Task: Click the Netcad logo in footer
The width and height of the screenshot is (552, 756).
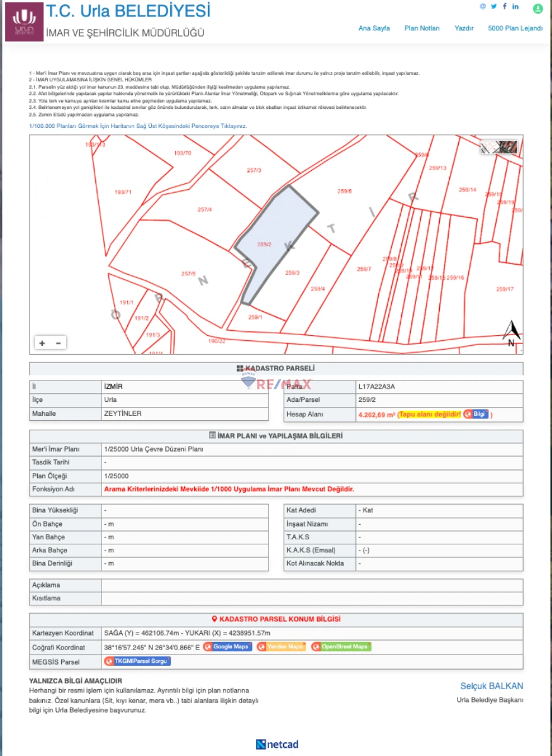Action: tap(277, 744)
